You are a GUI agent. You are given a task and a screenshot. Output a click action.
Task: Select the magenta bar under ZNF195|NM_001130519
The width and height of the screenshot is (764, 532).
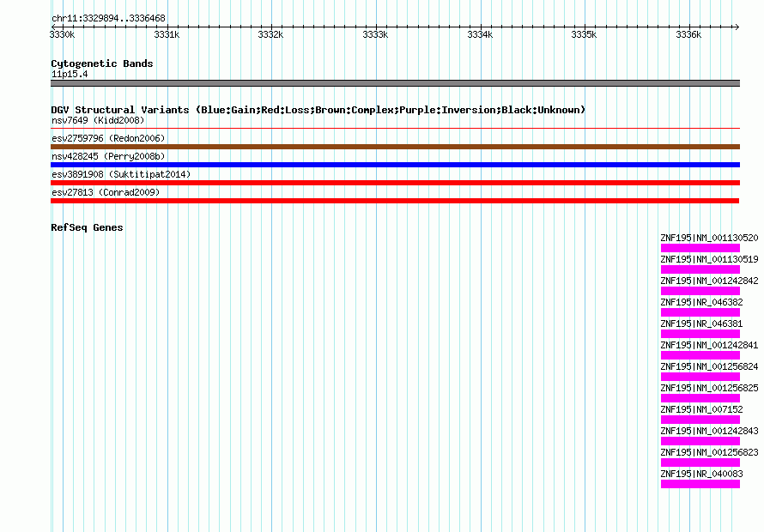(x=700, y=269)
